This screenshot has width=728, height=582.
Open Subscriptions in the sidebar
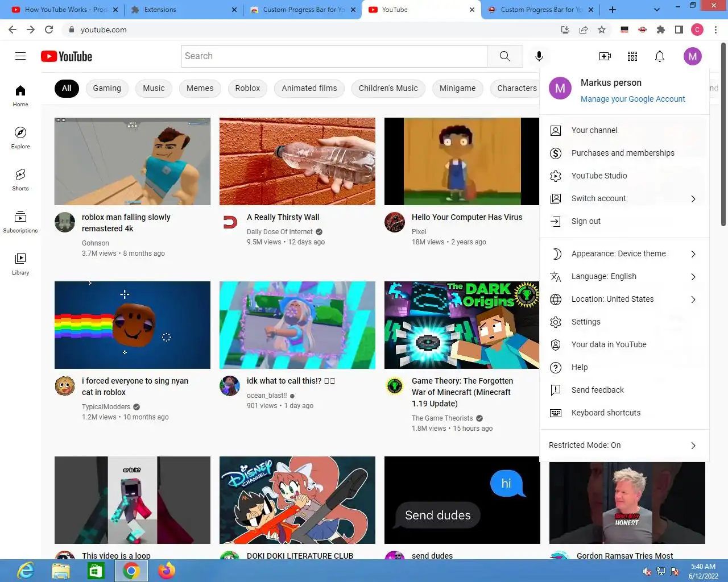tap(20, 222)
